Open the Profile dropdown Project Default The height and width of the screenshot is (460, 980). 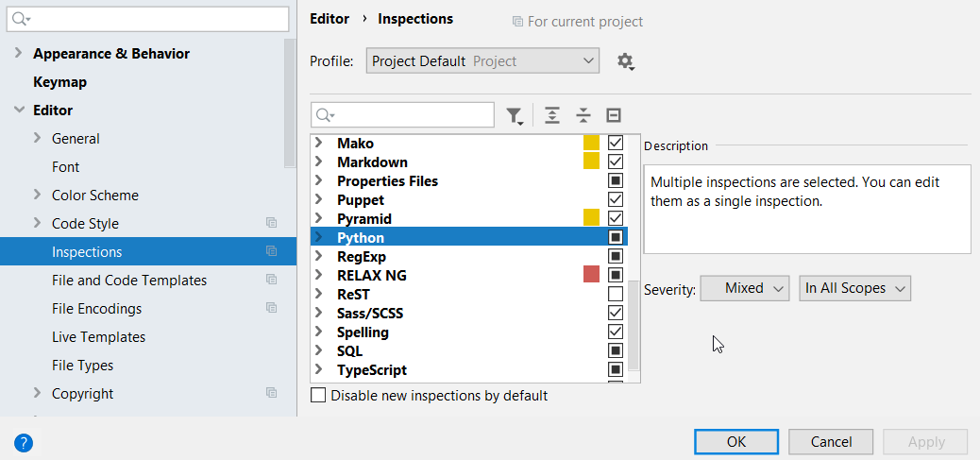[482, 61]
